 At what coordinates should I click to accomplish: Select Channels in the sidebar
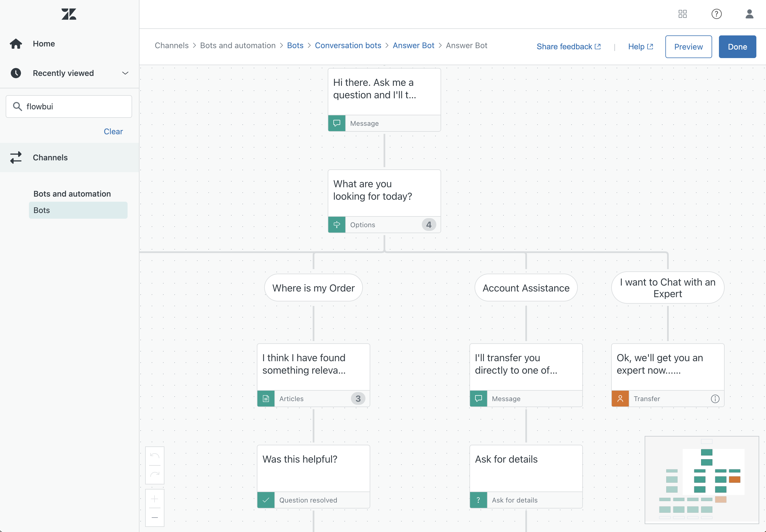point(69,158)
